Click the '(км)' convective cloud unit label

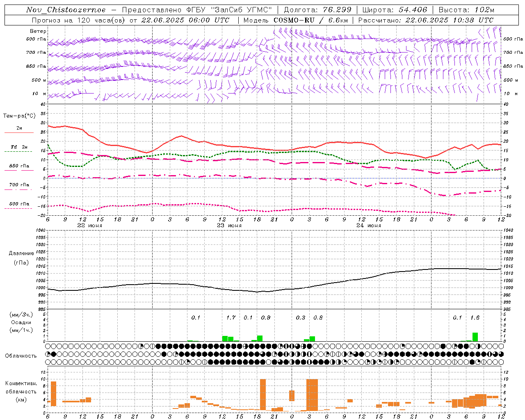coord(21,399)
